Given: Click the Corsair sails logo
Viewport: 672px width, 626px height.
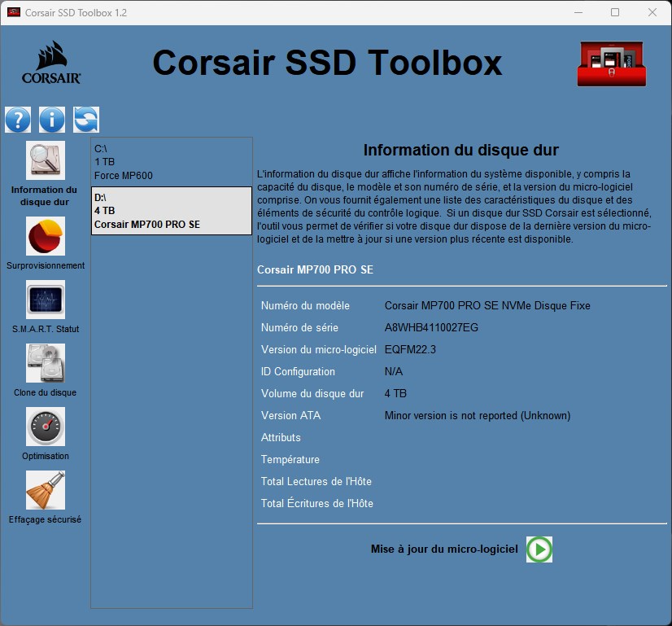Looking at the screenshot, I should [x=51, y=62].
